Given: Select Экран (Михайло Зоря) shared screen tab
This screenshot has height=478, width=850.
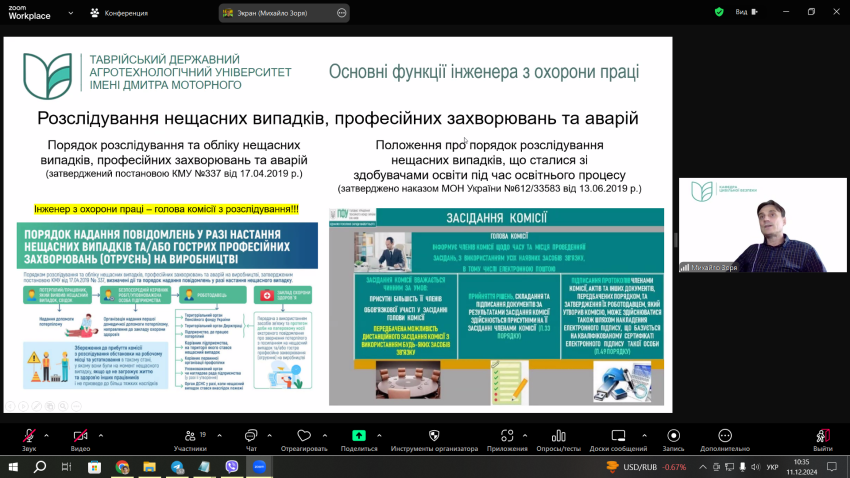Looking at the screenshot, I should click(x=284, y=13).
